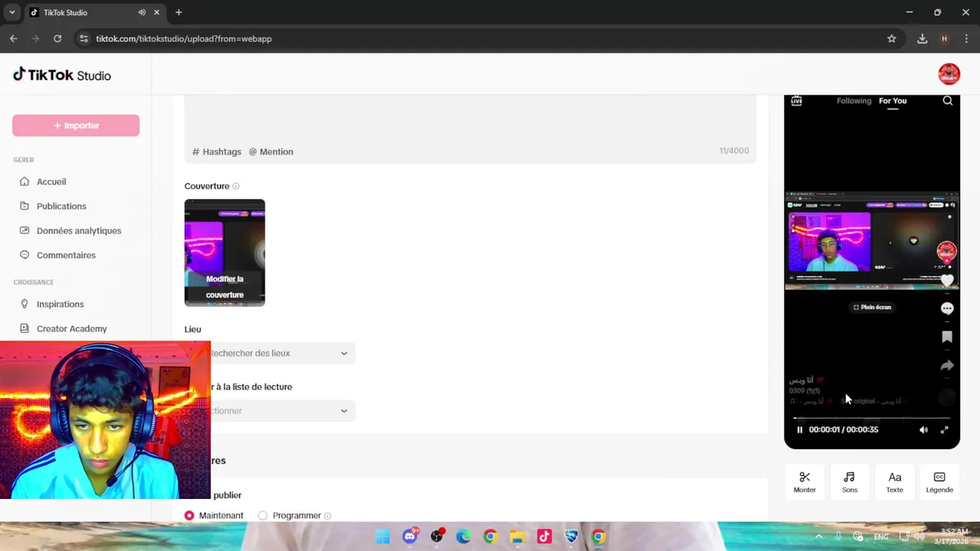
Task: Open a new browser tab
Action: point(178,12)
